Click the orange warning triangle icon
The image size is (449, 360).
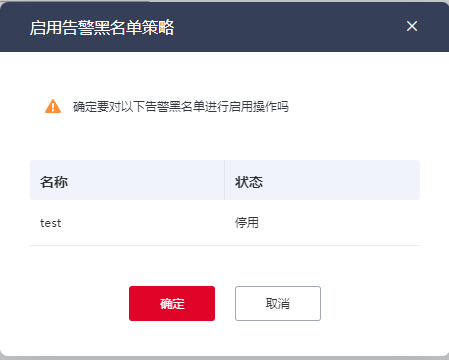tap(53, 106)
